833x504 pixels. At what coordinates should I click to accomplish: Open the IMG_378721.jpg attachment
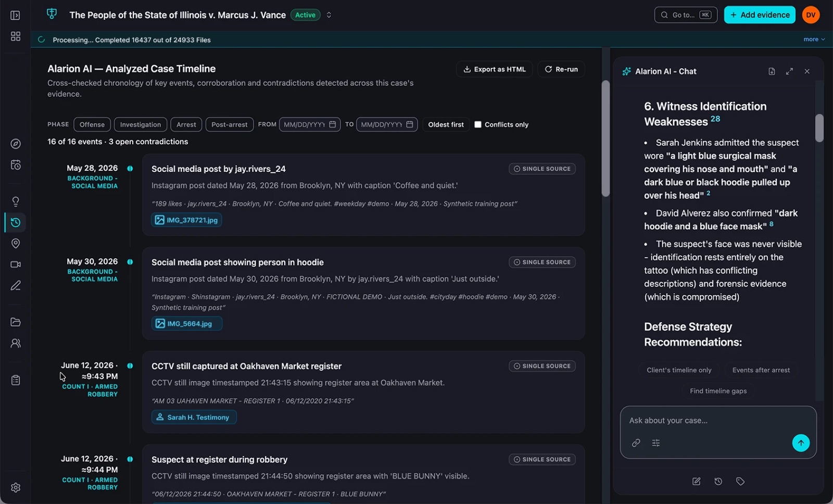pyautogui.click(x=186, y=220)
